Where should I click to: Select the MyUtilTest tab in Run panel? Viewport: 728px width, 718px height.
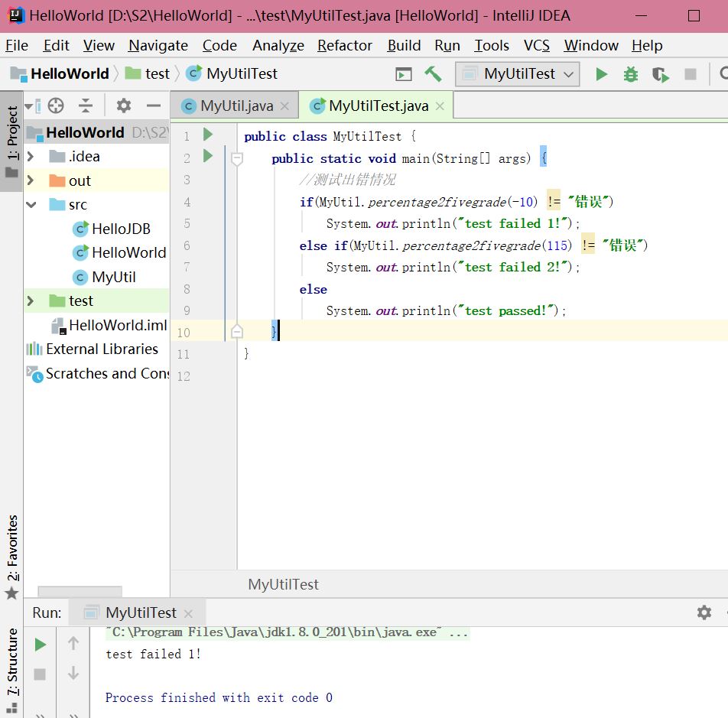click(137, 612)
